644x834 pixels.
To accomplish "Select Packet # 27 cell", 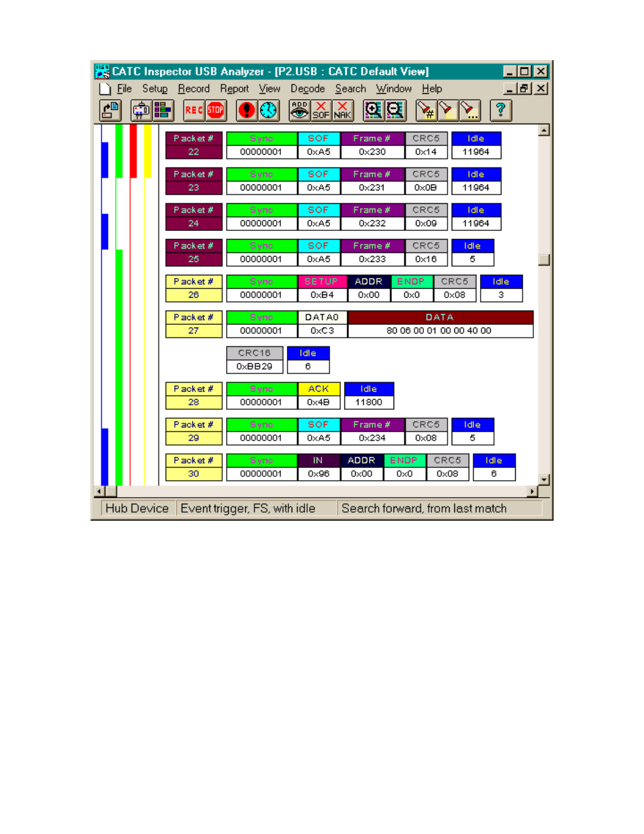I will pyautogui.click(x=194, y=324).
